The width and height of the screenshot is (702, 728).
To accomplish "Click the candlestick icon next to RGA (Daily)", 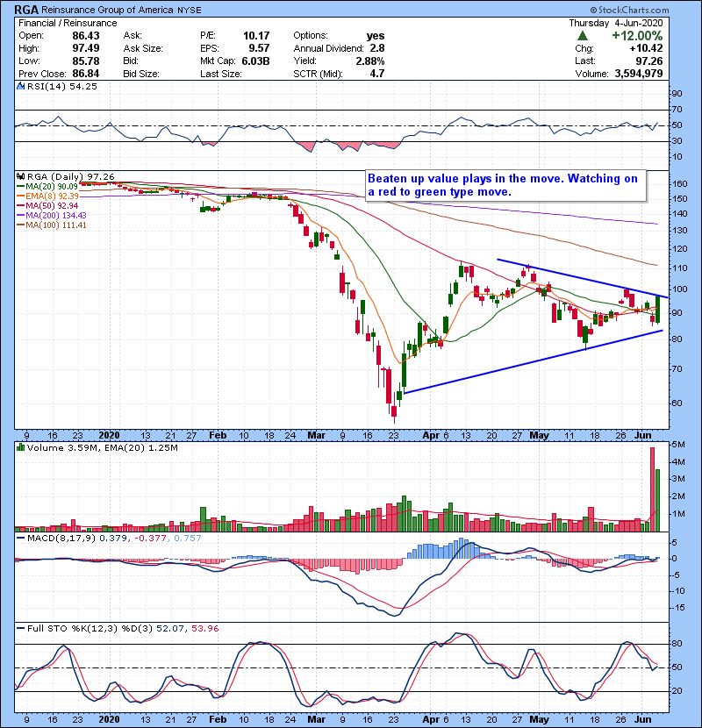I will tap(20, 176).
